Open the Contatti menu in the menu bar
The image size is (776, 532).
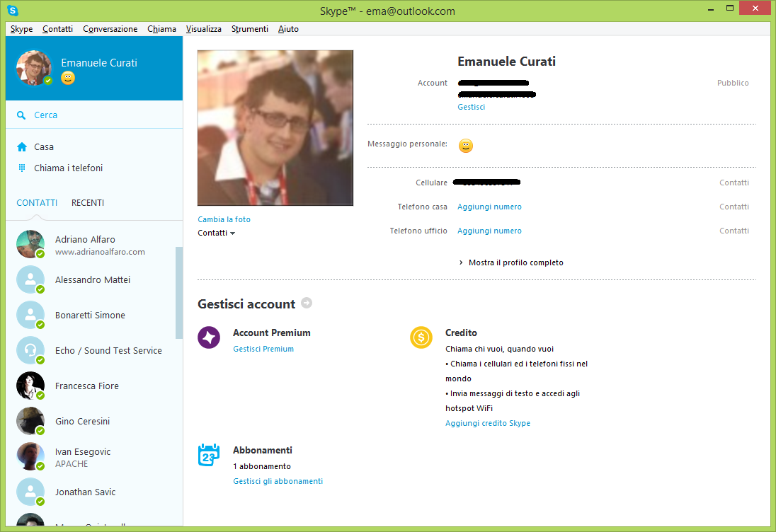57,29
